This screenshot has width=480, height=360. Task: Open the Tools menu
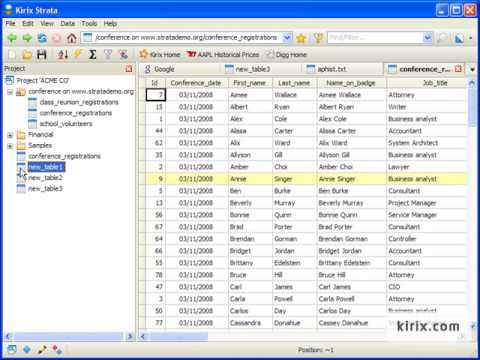click(x=89, y=23)
